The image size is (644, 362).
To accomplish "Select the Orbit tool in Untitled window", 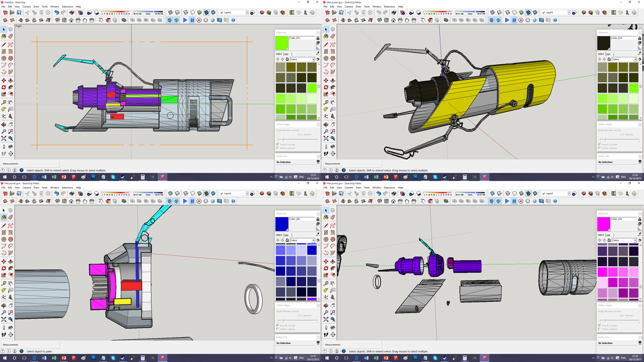I will pos(4,125).
